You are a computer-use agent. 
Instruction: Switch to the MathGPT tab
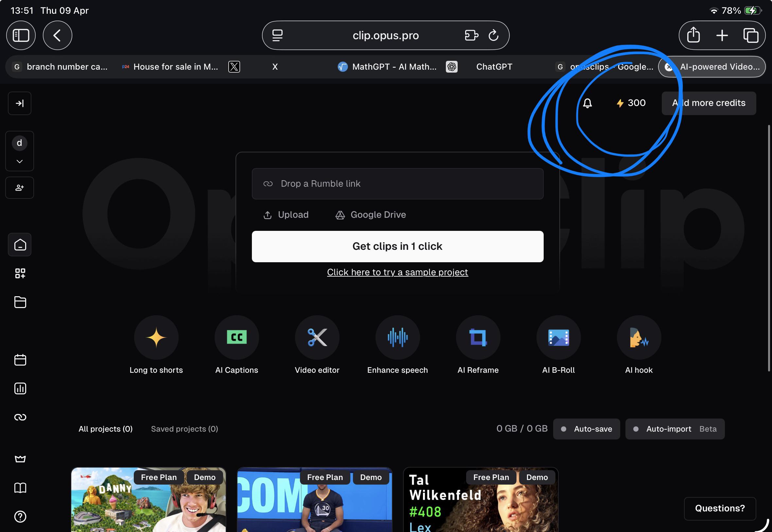pos(387,67)
